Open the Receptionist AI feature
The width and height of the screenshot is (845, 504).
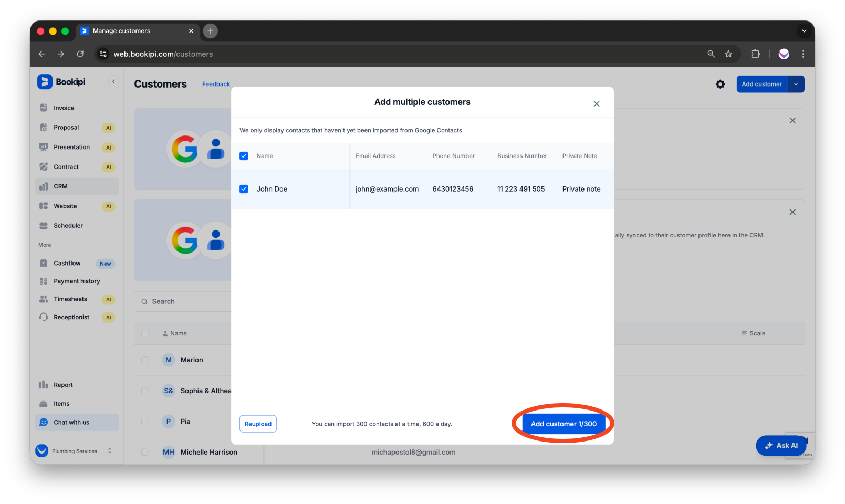(71, 317)
